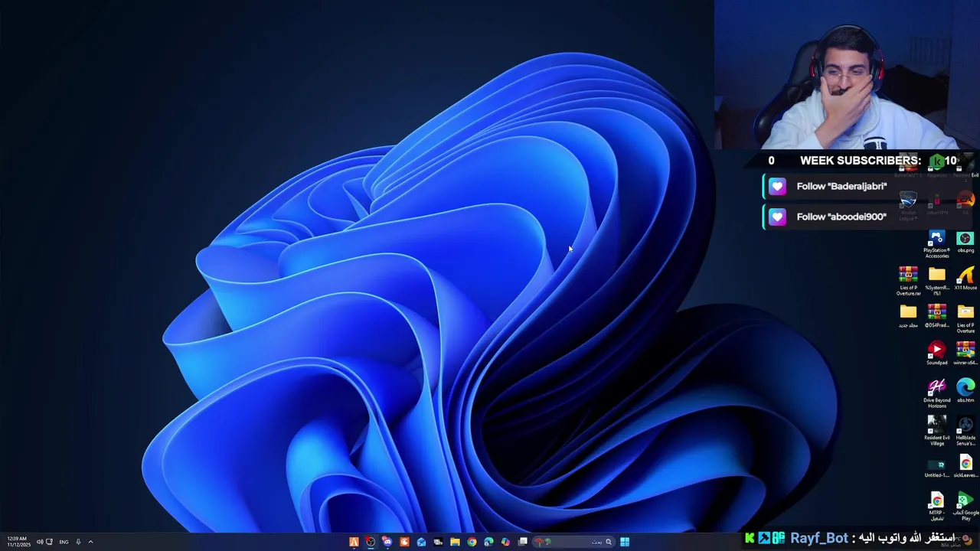Open the orange C app beside Discord
Image resolution: width=980 pixels, height=551 pixels.
(404, 542)
